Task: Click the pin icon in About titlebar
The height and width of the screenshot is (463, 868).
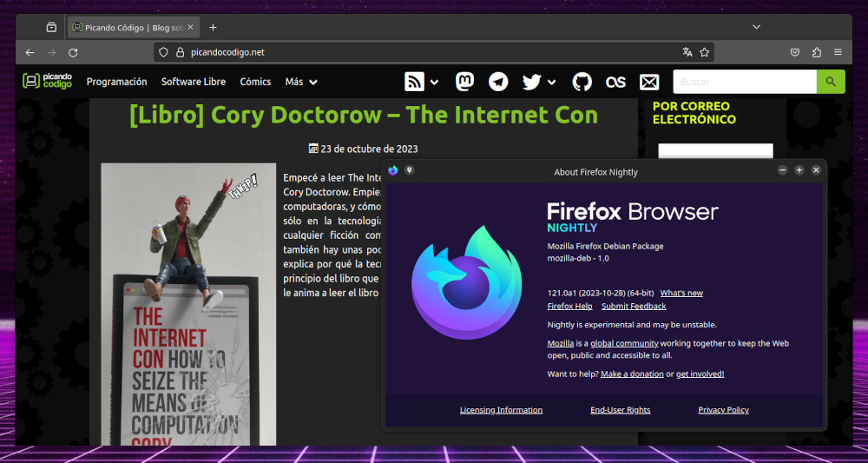Action: pyautogui.click(x=409, y=170)
